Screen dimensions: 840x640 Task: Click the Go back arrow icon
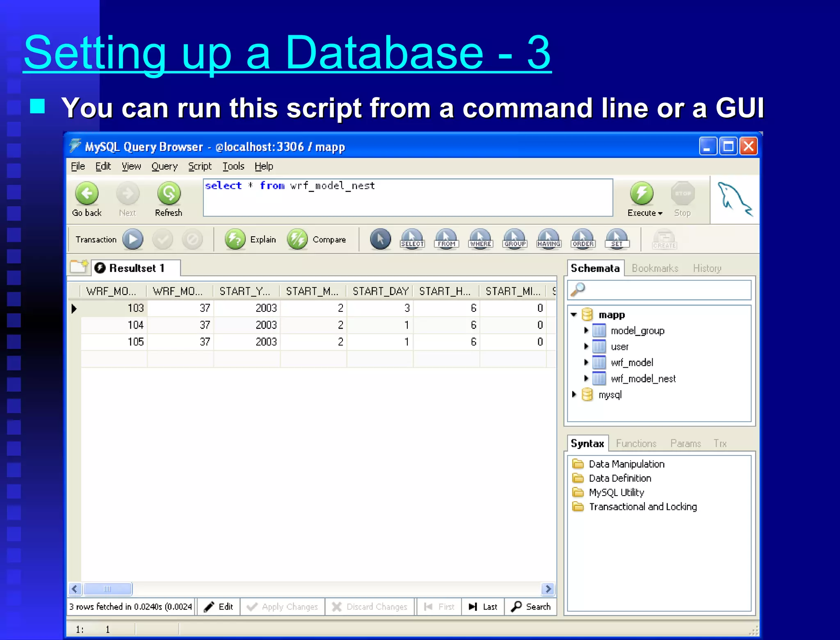[87, 194]
